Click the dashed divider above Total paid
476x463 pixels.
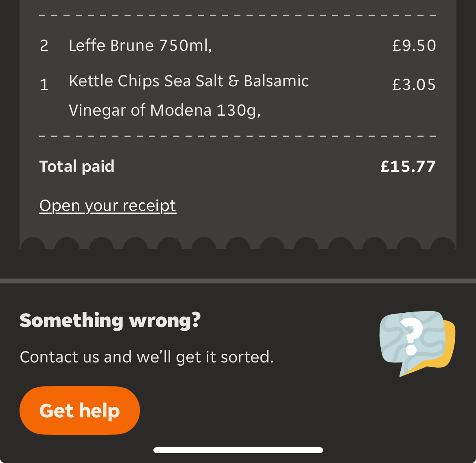pyautogui.click(x=238, y=136)
